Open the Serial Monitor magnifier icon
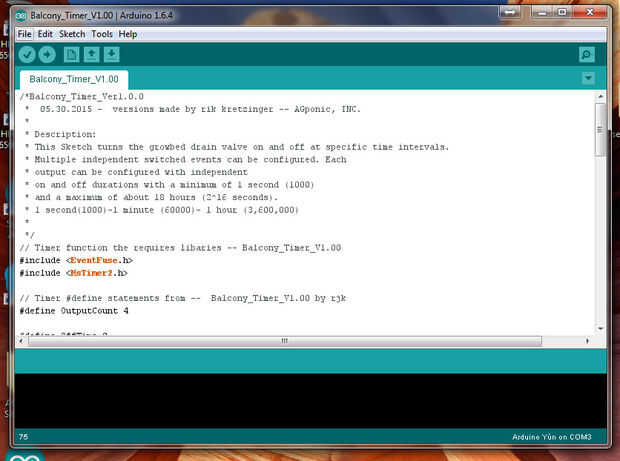 (x=586, y=55)
